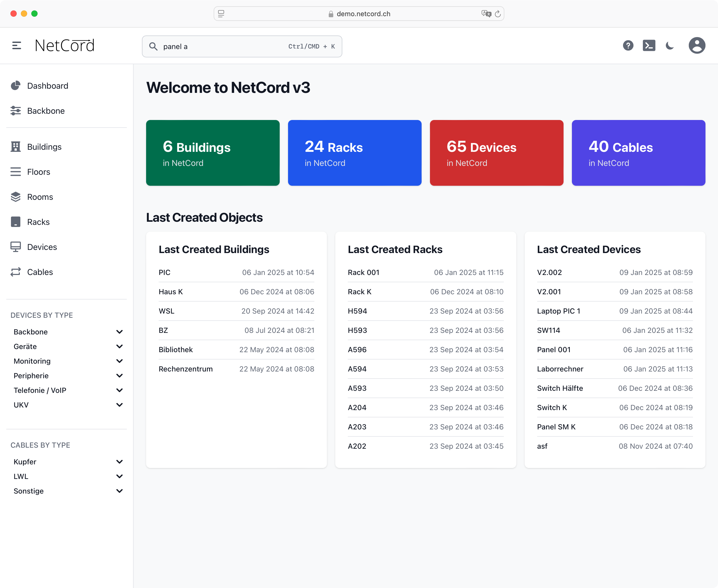
Task: Click the search field containing 'panel a'
Action: coord(242,46)
